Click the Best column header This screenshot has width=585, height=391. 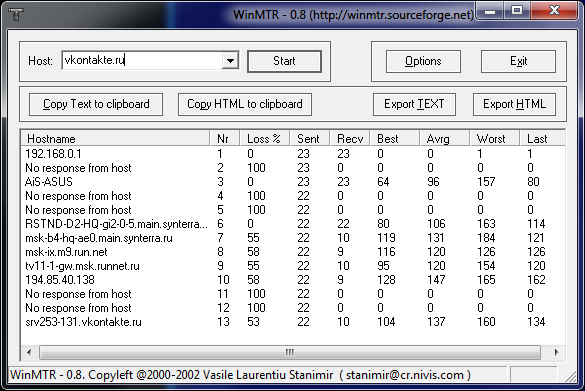395,139
